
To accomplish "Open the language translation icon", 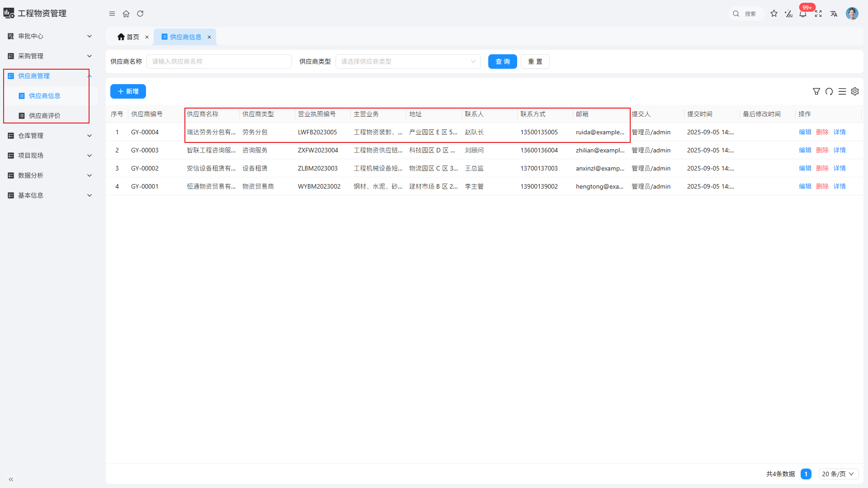I will click(834, 14).
